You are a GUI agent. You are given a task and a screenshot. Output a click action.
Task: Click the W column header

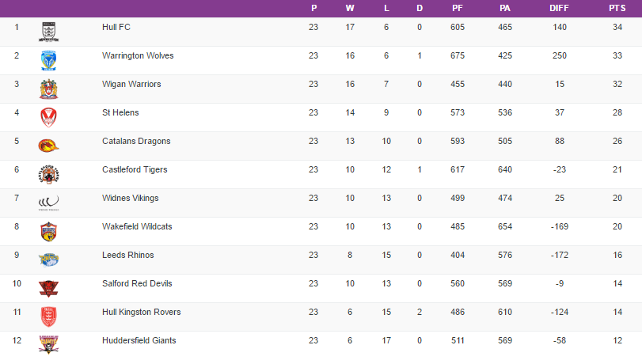coord(350,8)
